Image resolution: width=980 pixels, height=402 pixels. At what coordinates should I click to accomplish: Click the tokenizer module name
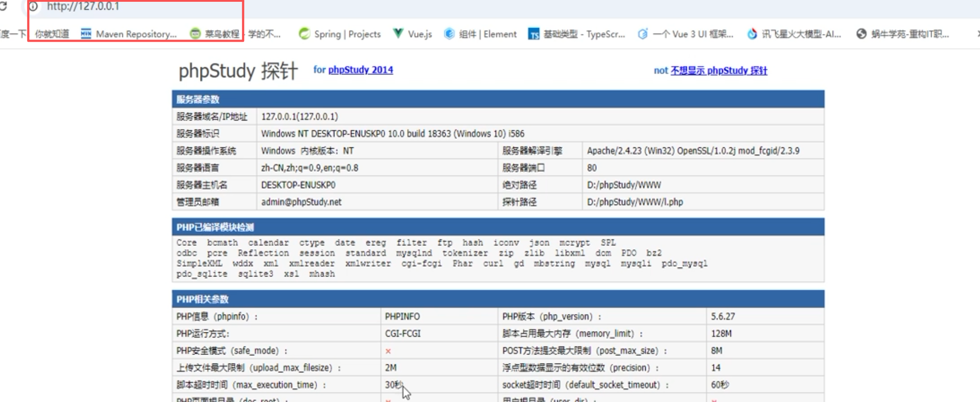coord(465,253)
